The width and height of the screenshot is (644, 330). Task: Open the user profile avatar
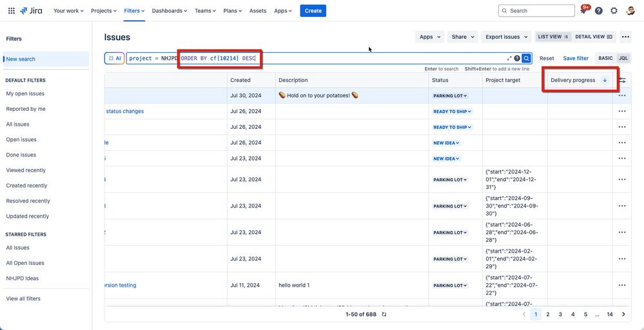630,11
